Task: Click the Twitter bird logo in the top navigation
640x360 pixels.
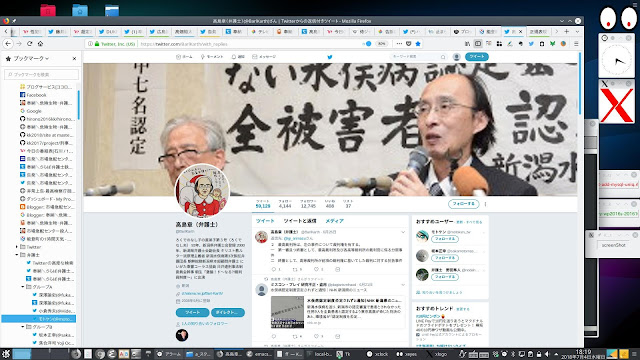Action: tap(330, 57)
